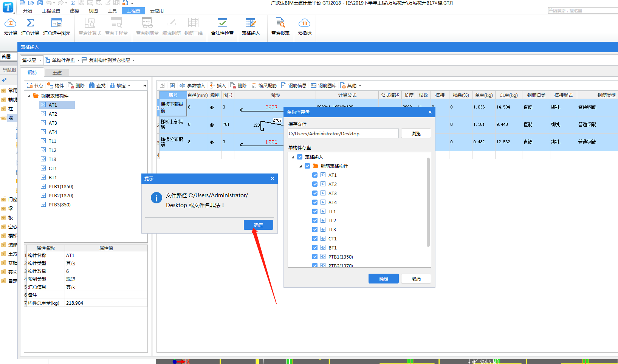618x364 pixels.
Task: Open 开始 ribbon tab
Action: 28,11
